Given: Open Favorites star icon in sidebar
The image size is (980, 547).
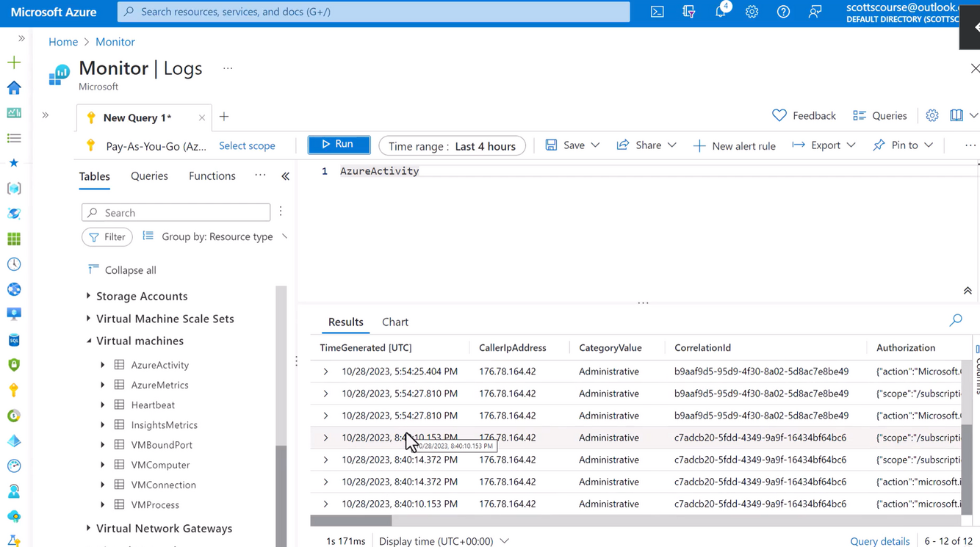Looking at the screenshot, I should click(x=14, y=163).
